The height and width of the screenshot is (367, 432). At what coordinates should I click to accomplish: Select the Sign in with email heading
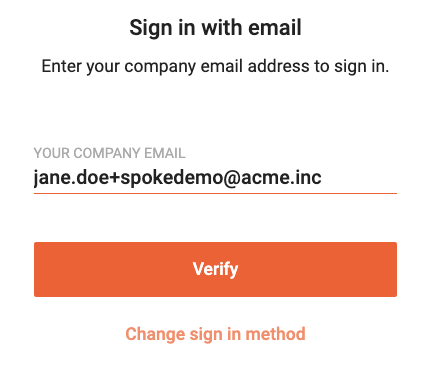(x=215, y=28)
